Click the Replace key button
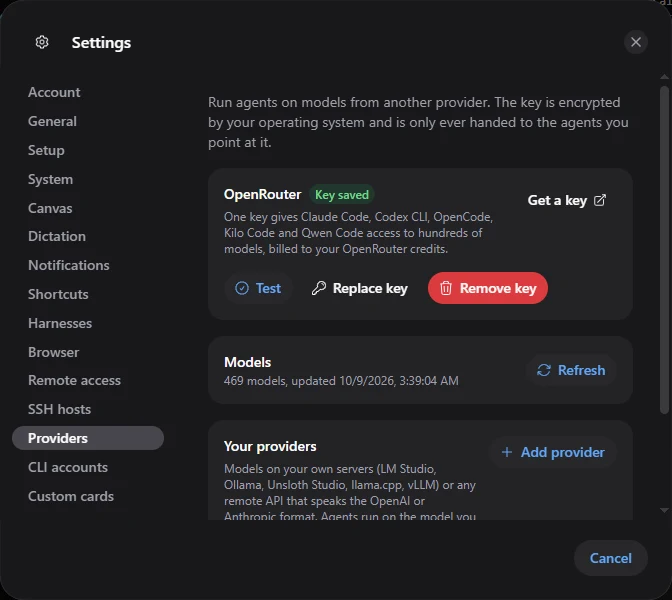Viewport: 672px width, 600px height. point(360,288)
